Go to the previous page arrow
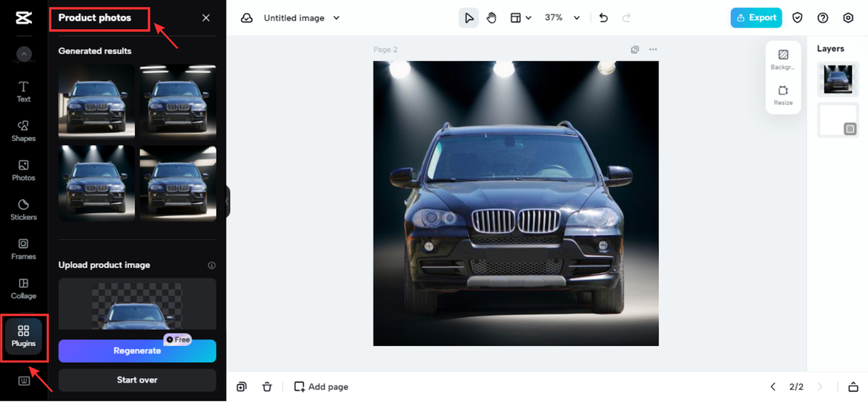The image size is (868, 403). [x=772, y=387]
